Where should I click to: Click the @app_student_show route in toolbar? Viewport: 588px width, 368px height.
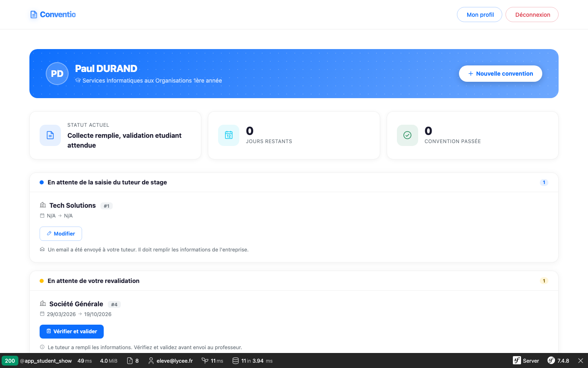(x=46, y=361)
